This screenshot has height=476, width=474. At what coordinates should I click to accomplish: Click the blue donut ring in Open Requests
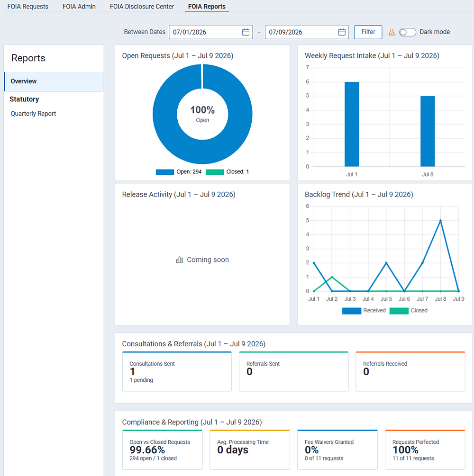point(202,152)
